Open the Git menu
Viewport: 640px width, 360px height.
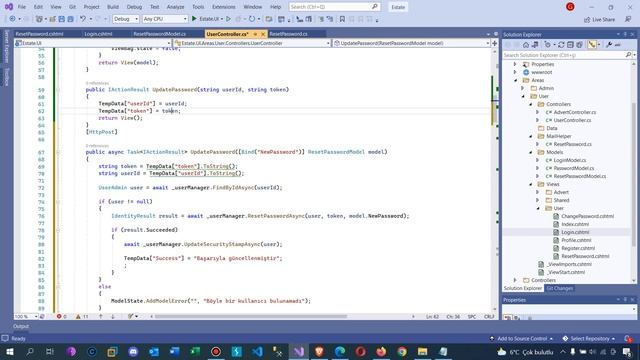click(72, 7)
